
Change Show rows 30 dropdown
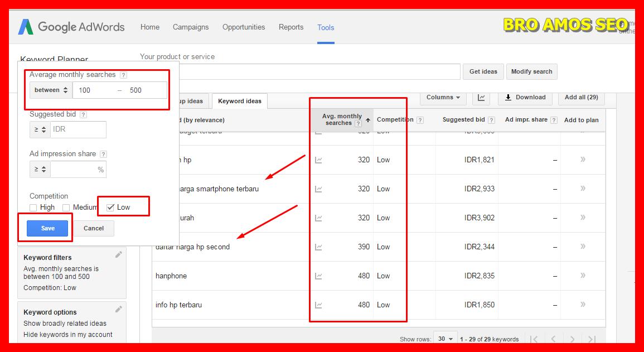tap(445, 339)
